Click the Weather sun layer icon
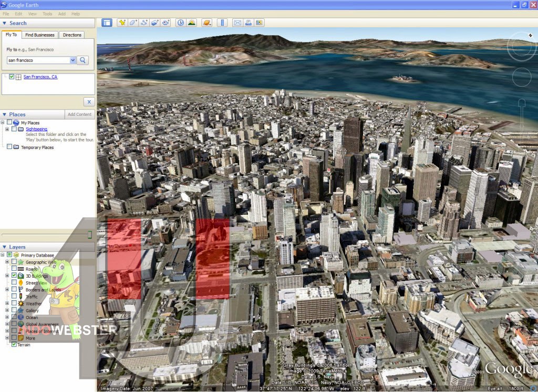This screenshot has width=538, height=392. pyautogui.click(x=20, y=303)
